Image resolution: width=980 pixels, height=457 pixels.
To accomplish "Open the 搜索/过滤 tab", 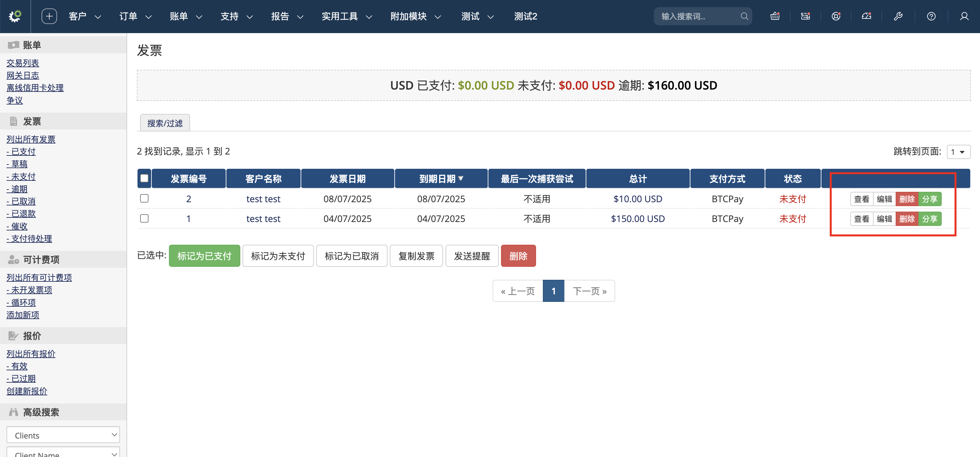I will point(165,123).
